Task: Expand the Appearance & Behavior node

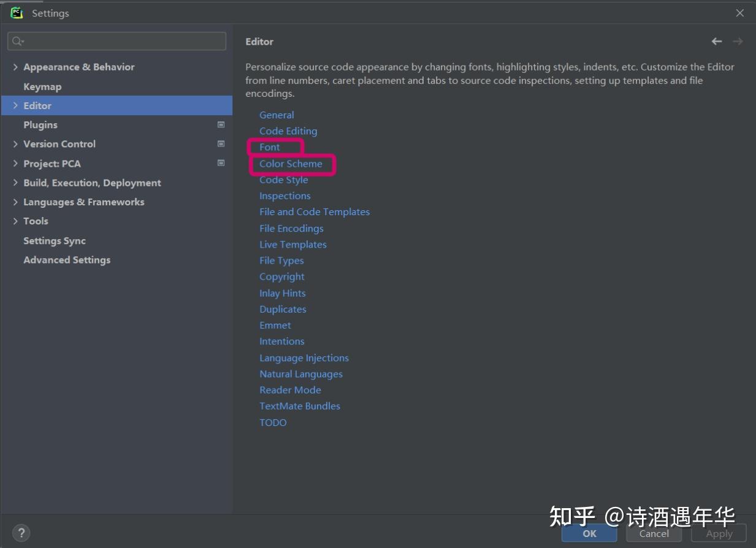Action: coord(15,67)
